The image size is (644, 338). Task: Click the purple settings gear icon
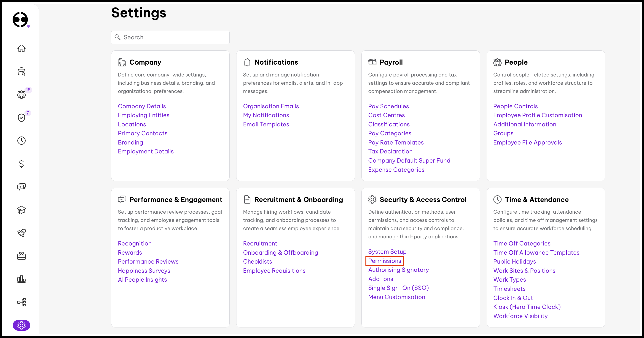(x=21, y=325)
